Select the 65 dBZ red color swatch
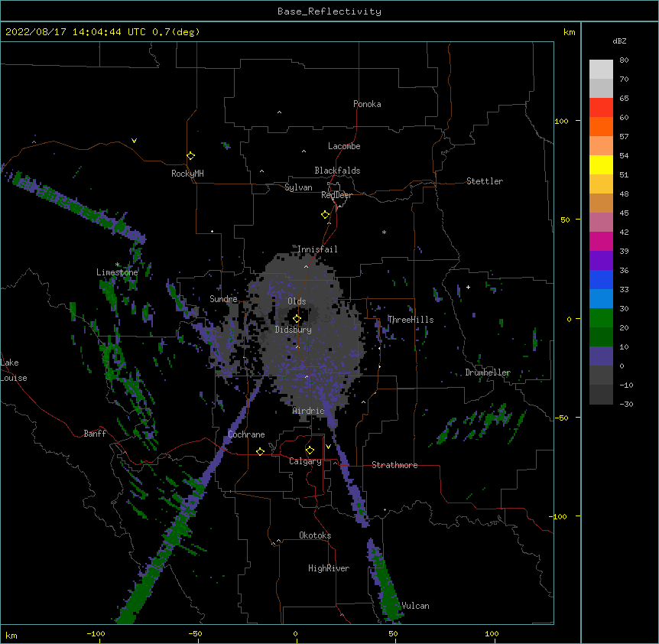 601,107
